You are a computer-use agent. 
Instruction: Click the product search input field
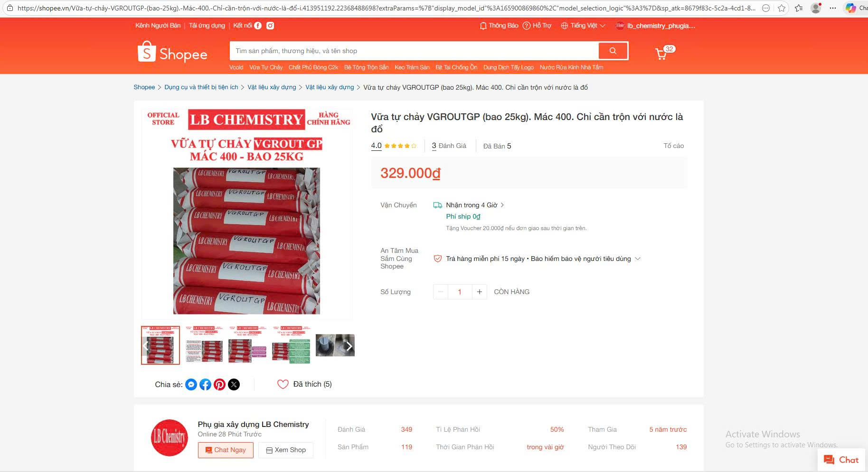tap(414, 51)
